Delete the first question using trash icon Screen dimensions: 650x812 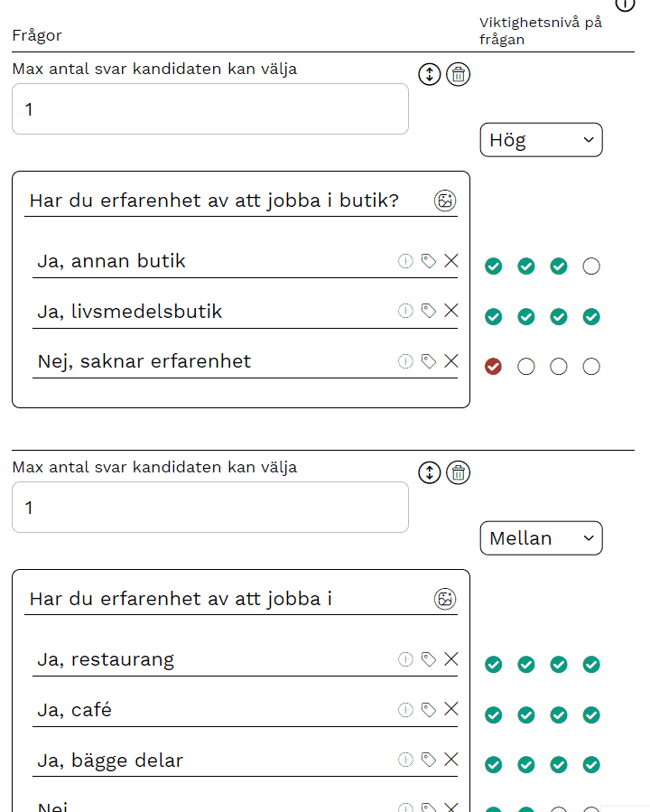458,74
